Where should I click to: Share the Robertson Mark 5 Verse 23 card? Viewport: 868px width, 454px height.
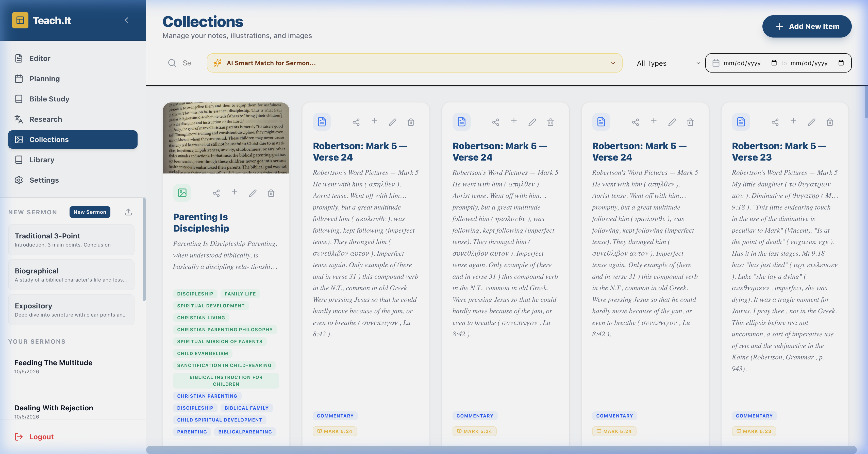[x=775, y=122]
